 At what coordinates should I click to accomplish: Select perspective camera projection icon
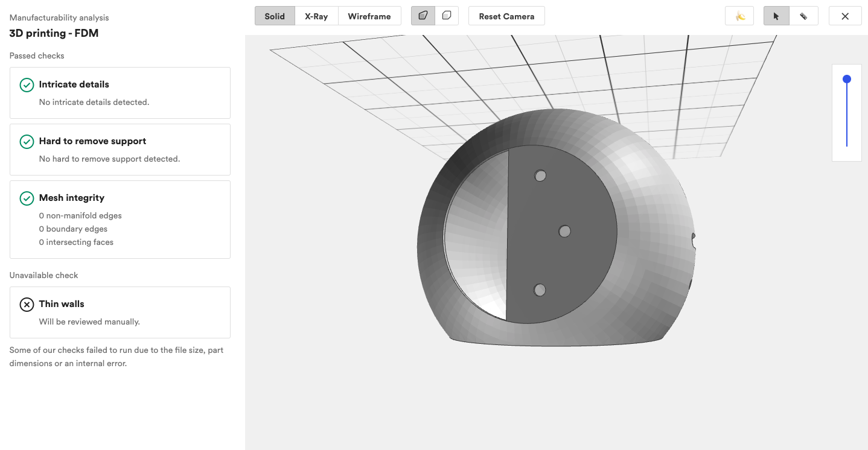423,16
